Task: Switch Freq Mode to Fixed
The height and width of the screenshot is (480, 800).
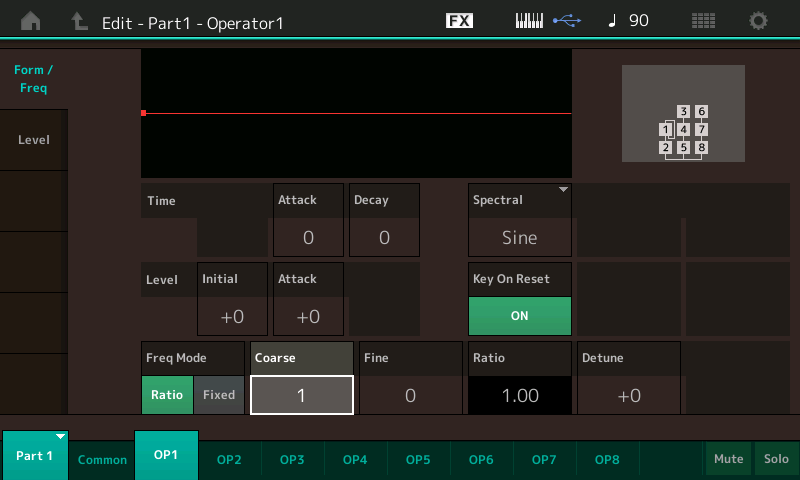Action: (219, 394)
